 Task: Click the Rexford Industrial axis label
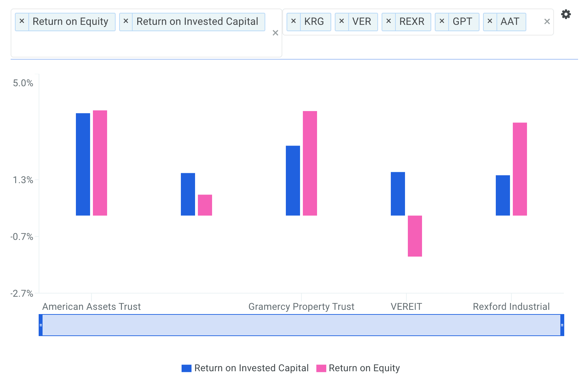pos(511,307)
